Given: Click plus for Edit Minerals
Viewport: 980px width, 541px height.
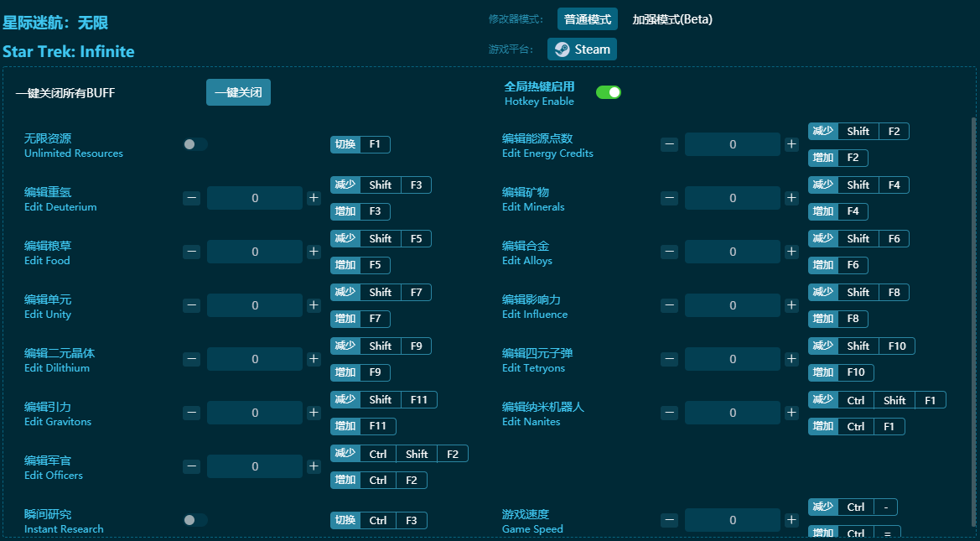Looking at the screenshot, I should (792, 198).
